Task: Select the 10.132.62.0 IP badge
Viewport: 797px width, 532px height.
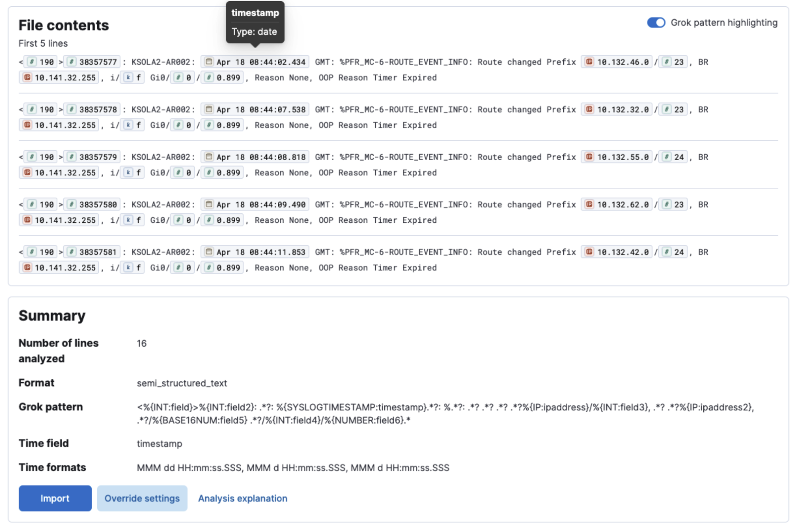Action: (616, 204)
